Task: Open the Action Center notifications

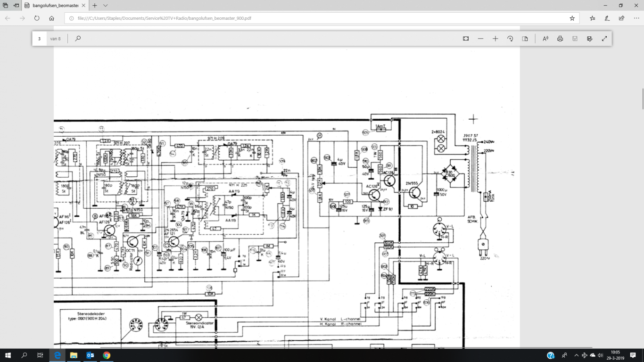Action: click(x=633, y=355)
